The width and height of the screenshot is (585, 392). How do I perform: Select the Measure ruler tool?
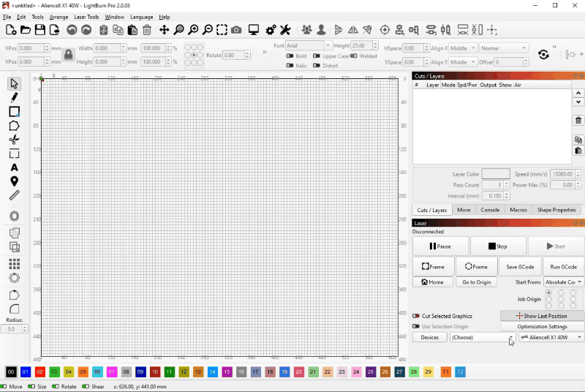coord(14,196)
